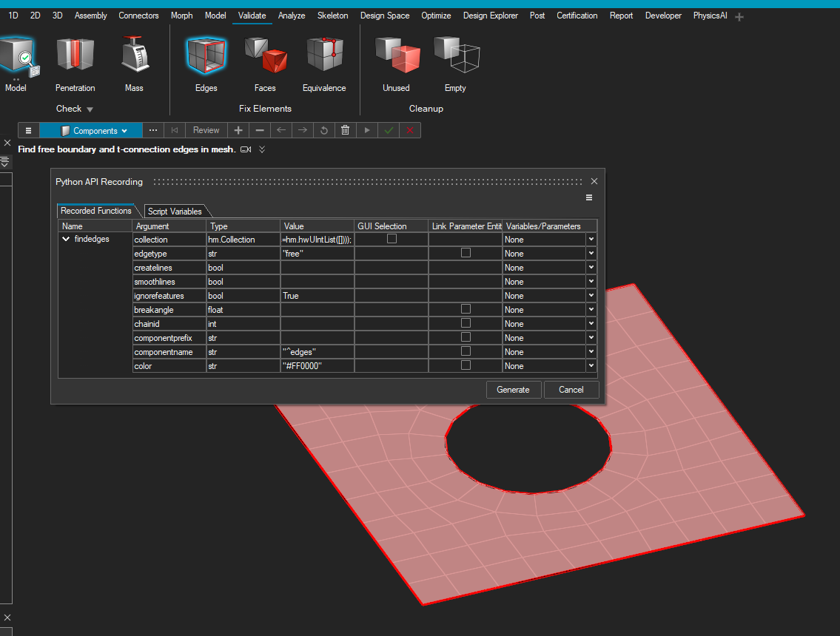Toggle Link Parameter checkbox for color
Screen dimensions: 840x636
(466, 365)
